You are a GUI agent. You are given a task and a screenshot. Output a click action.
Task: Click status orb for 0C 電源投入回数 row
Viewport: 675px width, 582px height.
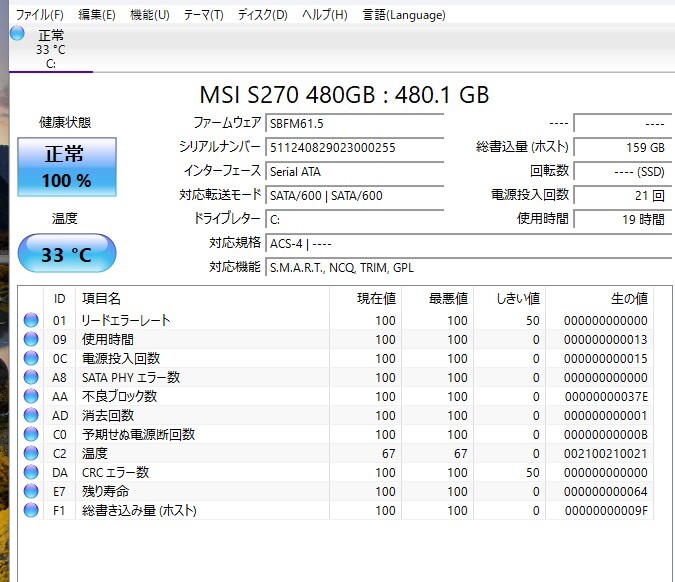(31, 358)
